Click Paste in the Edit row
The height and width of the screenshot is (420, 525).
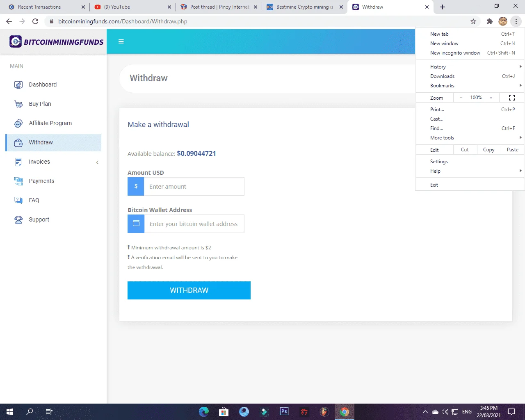pyautogui.click(x=512, y=150)
